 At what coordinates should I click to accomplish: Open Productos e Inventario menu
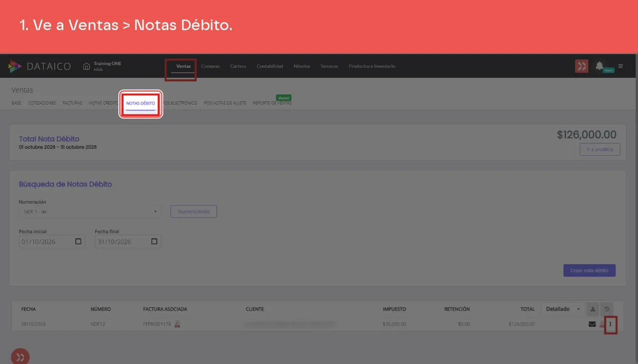tap(372, 66)
